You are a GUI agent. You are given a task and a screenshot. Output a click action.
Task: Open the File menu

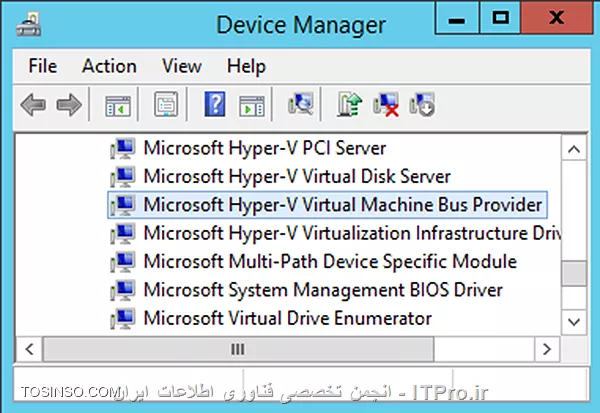click(x=43, y=66)
